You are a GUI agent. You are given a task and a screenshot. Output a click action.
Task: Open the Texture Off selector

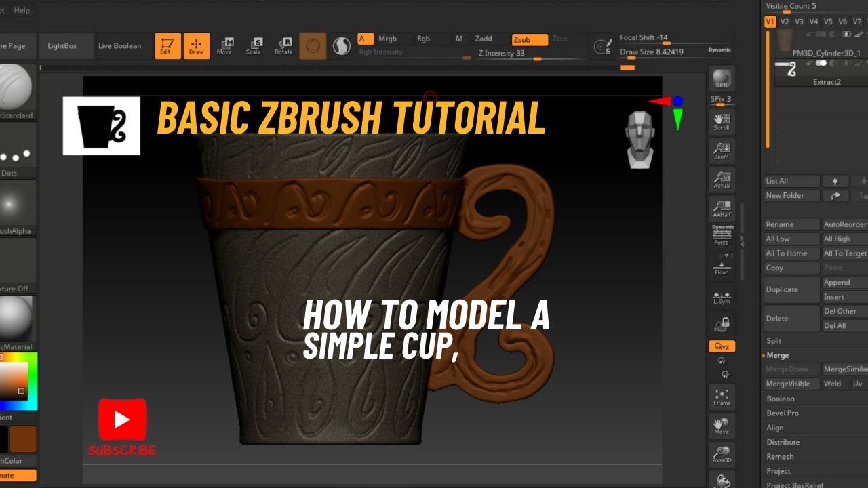pos(15,266)
